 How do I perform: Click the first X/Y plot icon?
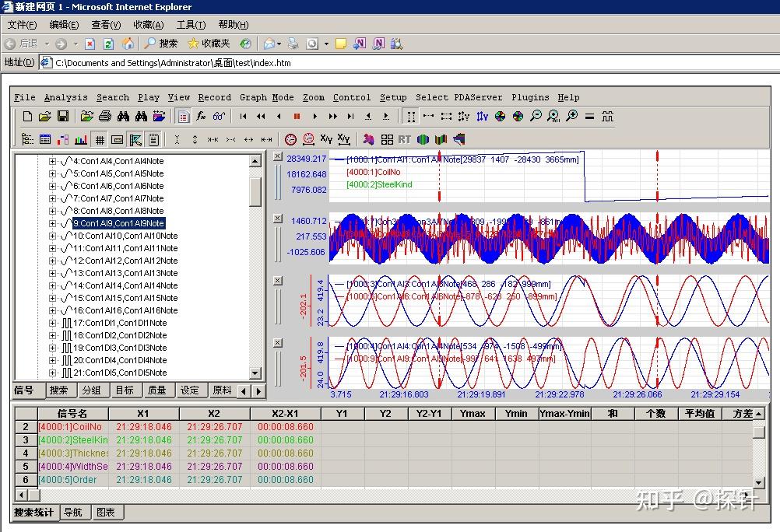pos(326,140)
